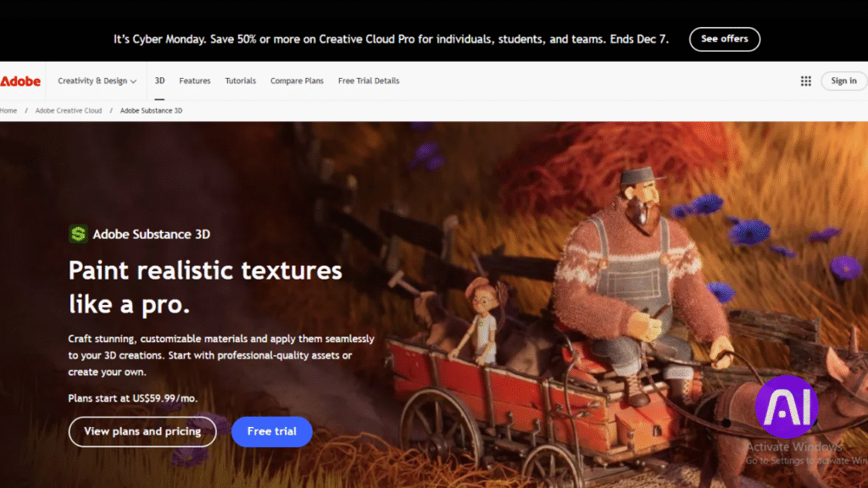Image resolution: width=868 pixels, height=488 pixels.
Task: Open the app launcher grid icon
Action: coord(805,80)
